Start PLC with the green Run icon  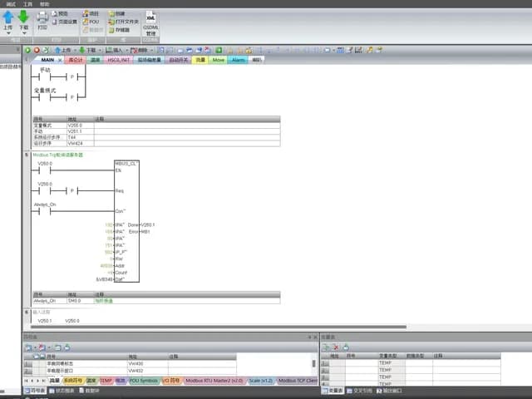[27, 50]
